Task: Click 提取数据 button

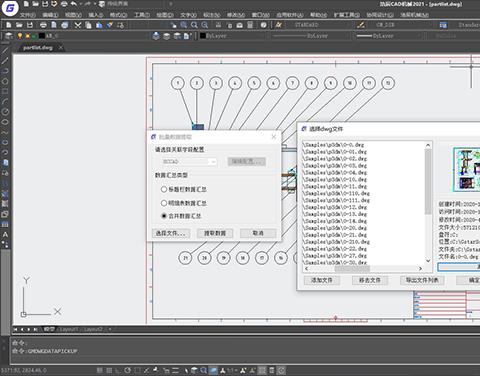Action: click(x=215, y=233)
